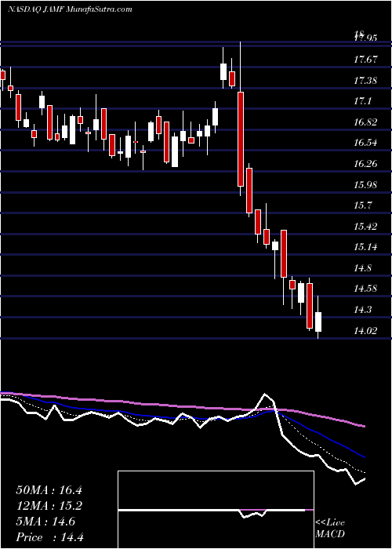
Task: Select the 15.98 price axis label
Action: [x=366, y=184]
